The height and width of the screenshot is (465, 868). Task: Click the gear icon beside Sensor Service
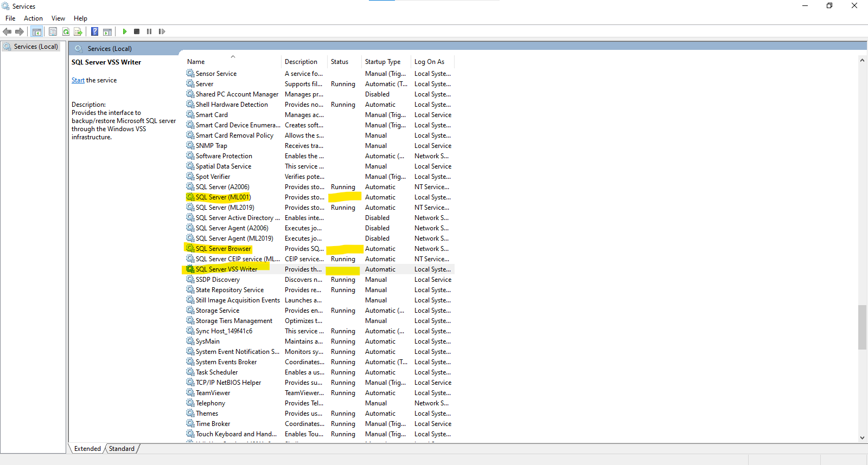[190, 73]
